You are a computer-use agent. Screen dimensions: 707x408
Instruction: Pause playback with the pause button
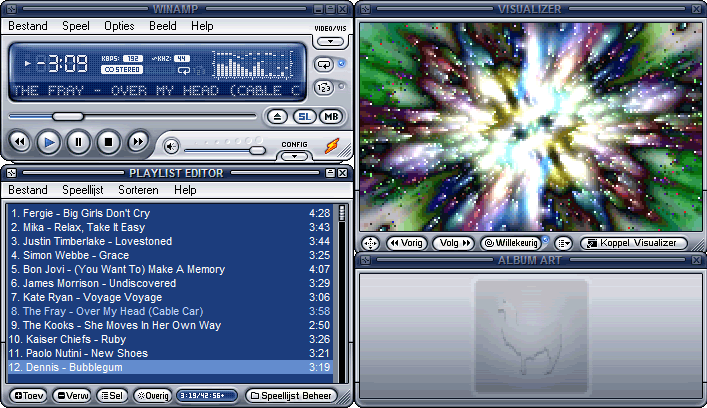coord(78,142)
